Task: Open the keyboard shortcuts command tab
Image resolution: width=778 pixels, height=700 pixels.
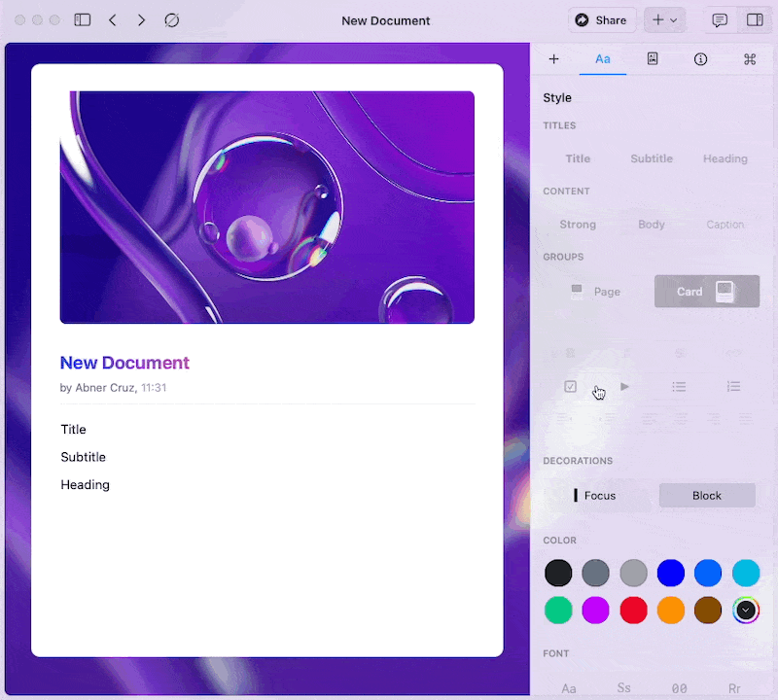Action: [749, 59]
